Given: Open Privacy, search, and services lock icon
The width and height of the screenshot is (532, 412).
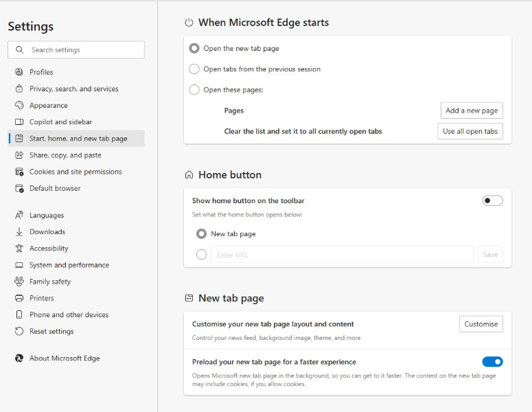Looking at the screenshot, I should click(x=19, y=89).
